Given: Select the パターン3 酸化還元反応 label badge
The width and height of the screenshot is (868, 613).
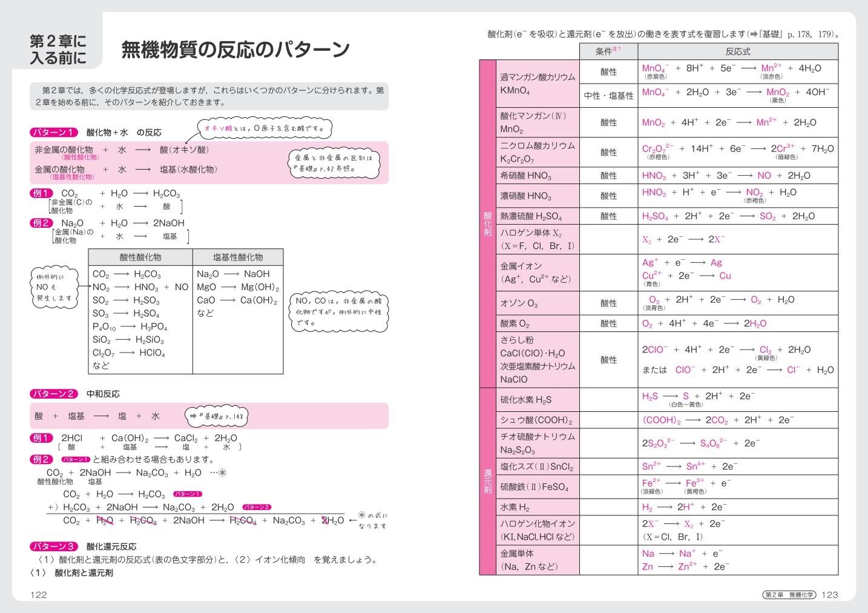Looking at the screenshot, I should (53, 546).
